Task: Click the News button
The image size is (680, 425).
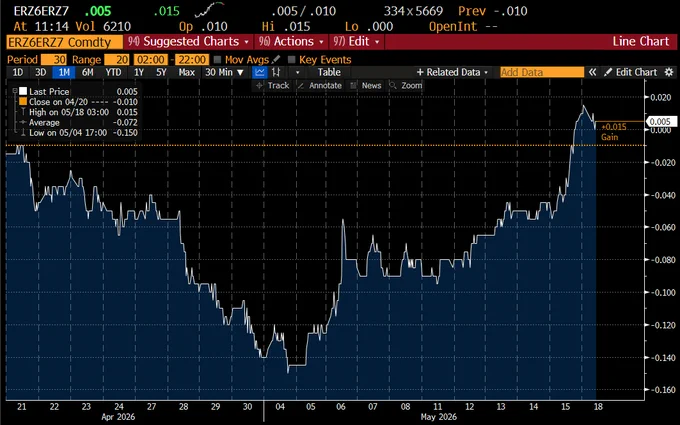Action: tap(366, 85)
